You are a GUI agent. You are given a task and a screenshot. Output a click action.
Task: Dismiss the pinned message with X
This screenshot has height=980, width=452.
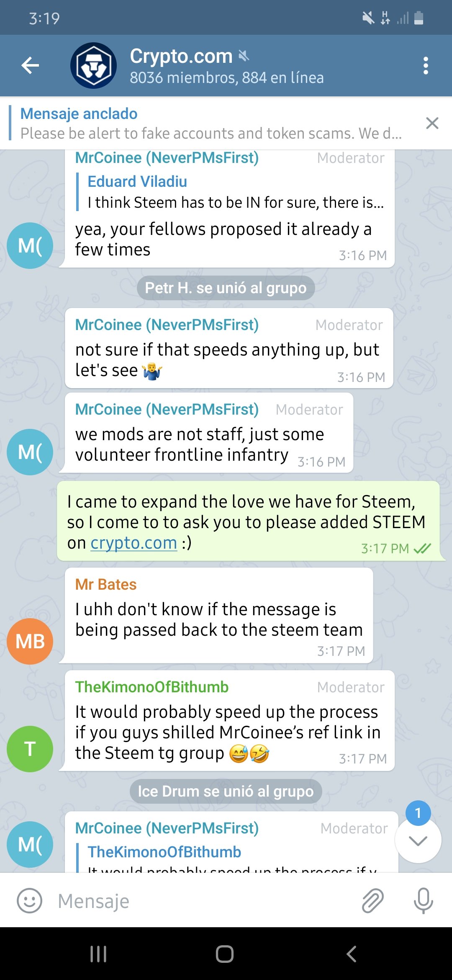point(432,123)
